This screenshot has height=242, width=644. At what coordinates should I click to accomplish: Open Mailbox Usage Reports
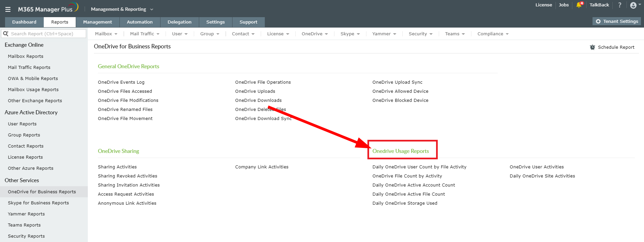(x=33, y=90)
